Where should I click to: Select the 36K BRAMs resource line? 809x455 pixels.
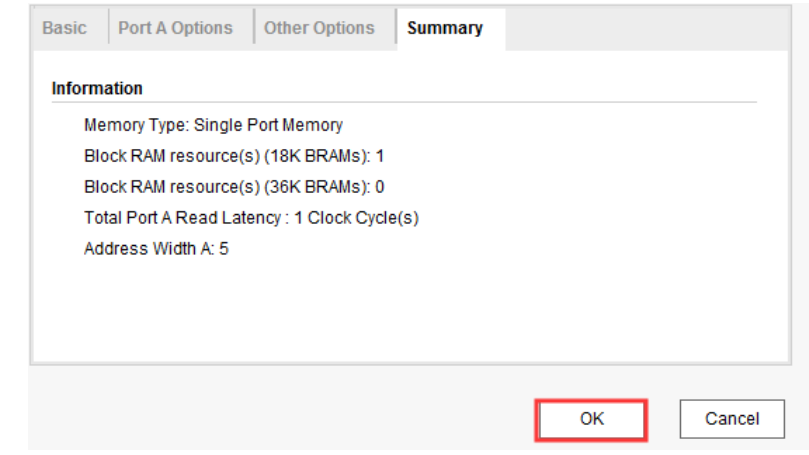tap(234, 187)
